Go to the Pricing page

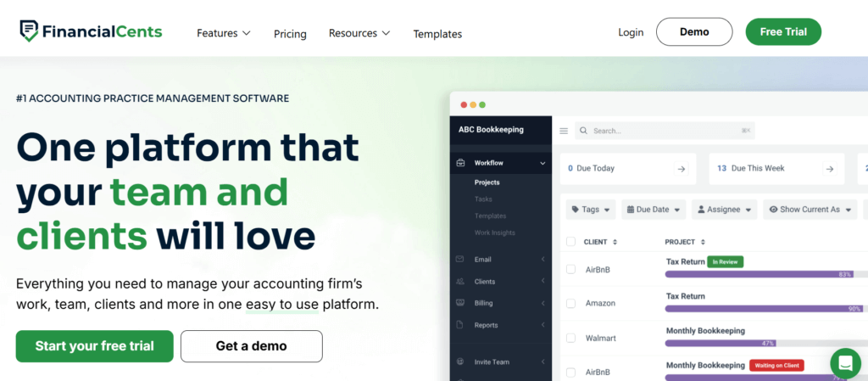pos(290,34)
